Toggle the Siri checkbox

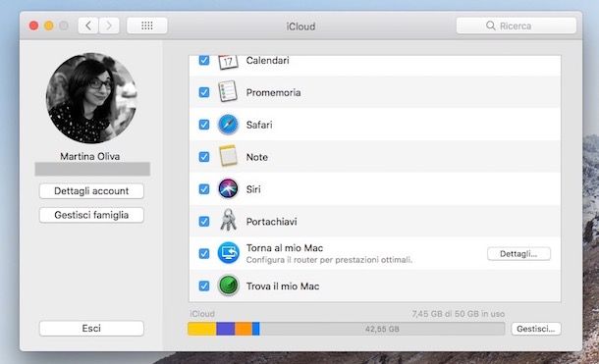[x=204, y=188]
